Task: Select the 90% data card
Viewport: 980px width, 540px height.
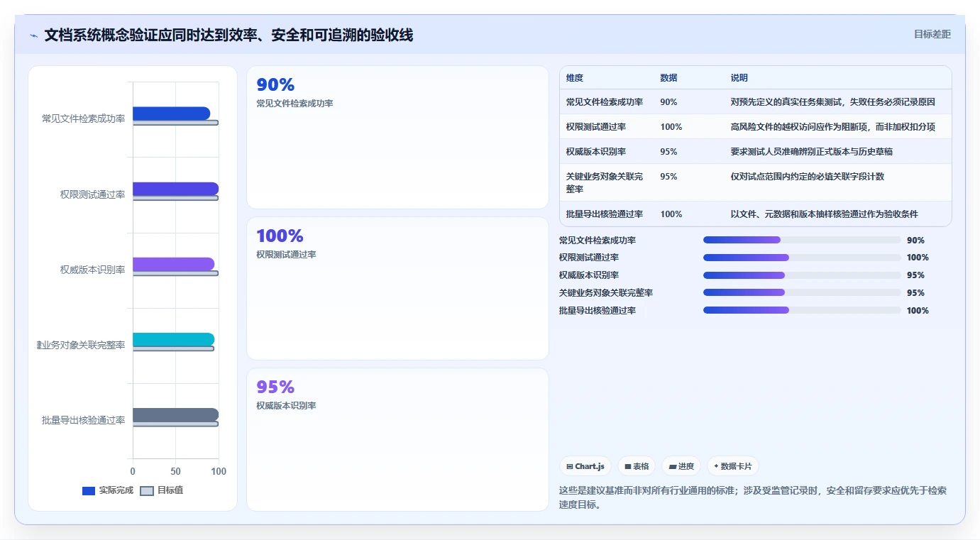Action: (397, 138)
